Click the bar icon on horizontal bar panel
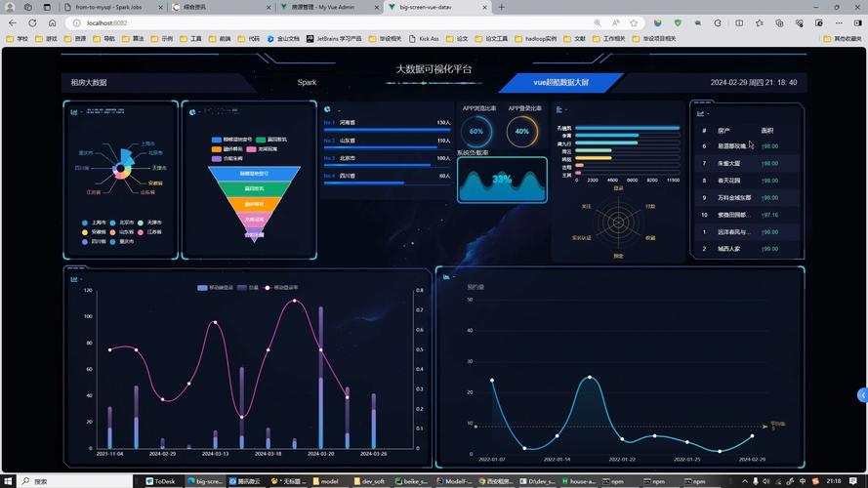868x488 pixels. pos(559,109)
